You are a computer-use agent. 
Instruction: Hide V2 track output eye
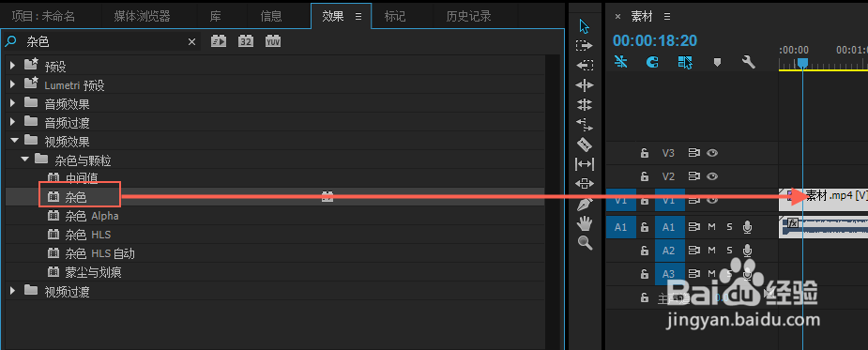tap(712, 176)
